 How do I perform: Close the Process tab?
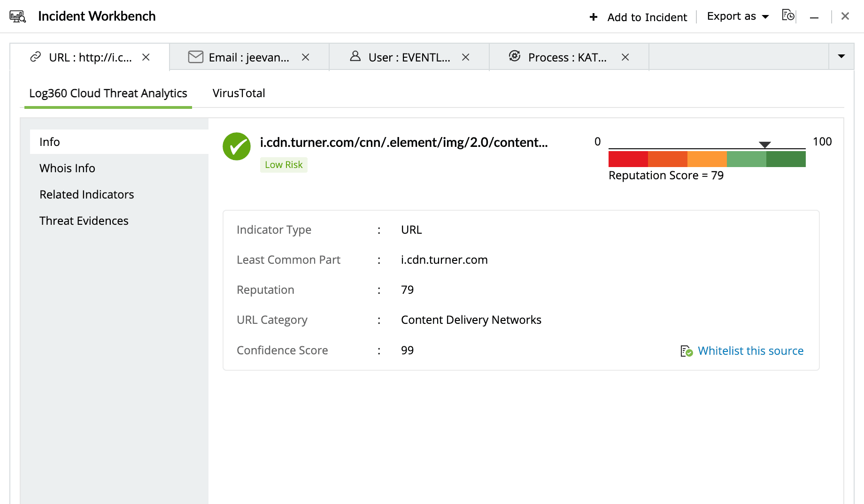625,57
